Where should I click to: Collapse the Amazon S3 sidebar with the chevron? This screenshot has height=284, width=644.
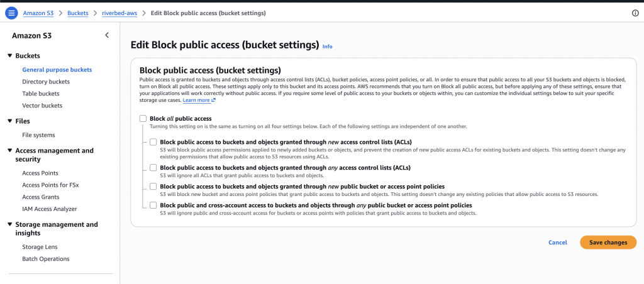[107, 35]
